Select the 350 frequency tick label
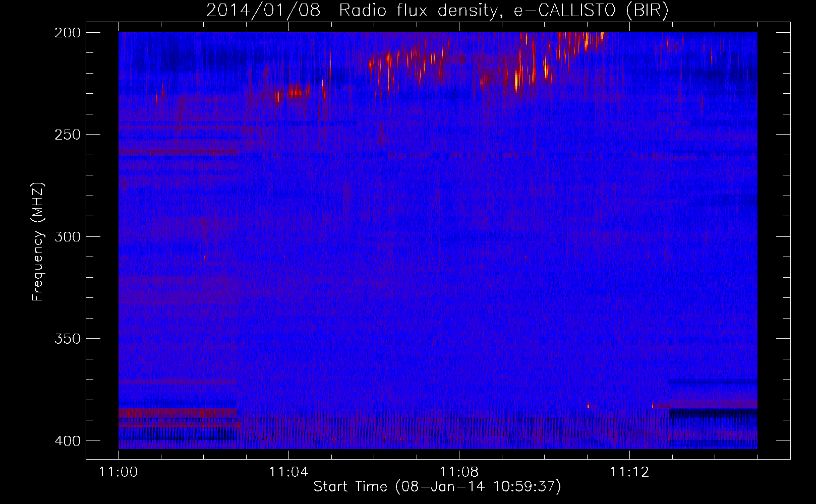Screen dimensions: 816x504 tap(68, 339)
